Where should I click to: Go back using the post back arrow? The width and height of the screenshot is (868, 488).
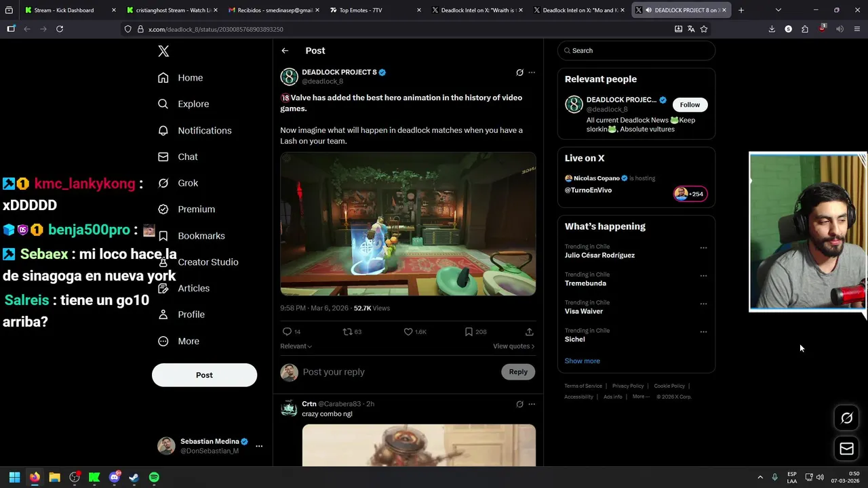(x=285, y=51)
